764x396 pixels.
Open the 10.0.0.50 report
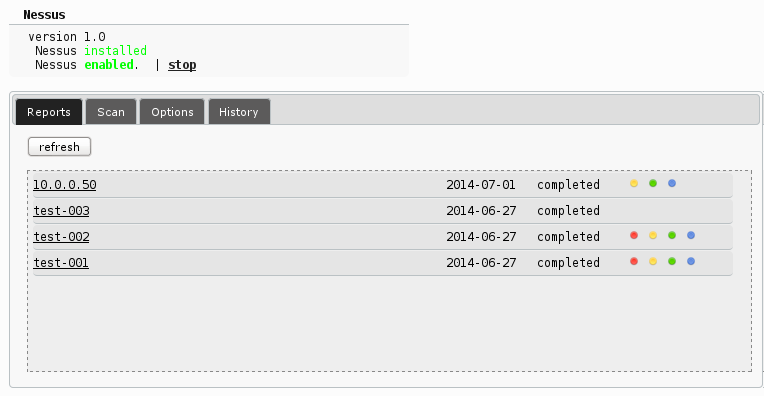(65, 185)
